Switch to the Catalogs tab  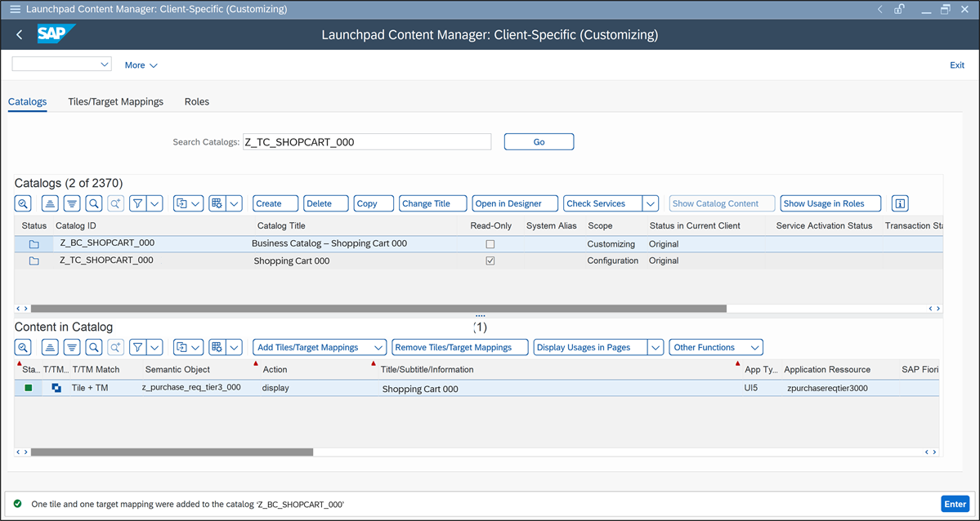(x=28, y=101)
